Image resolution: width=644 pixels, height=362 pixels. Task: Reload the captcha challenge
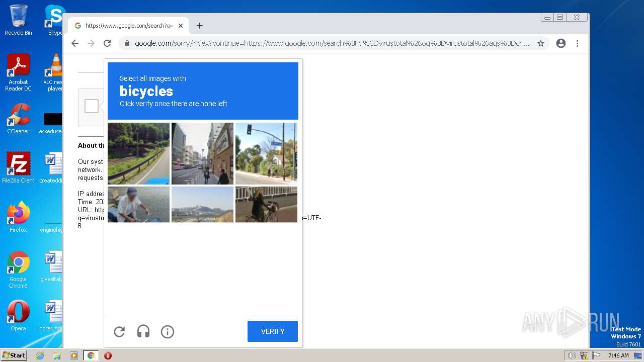click(x=119, y=331)
